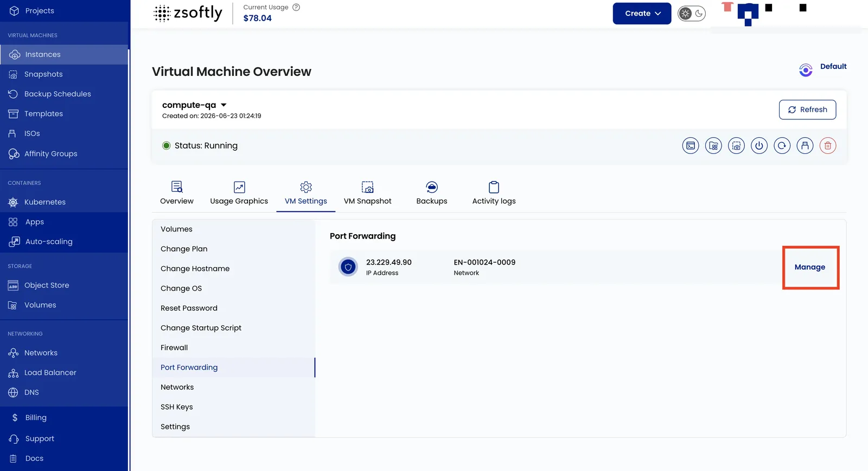This screenshot has width=868, height=471.
Task: Click the attach ISO USB-drive icon
Action: [805, 145]
